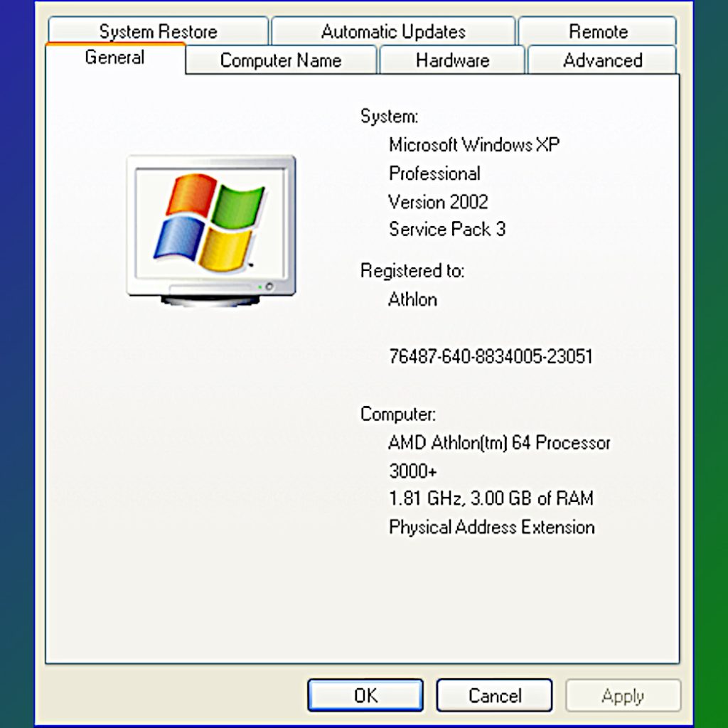Click the Windows XP monitor logo

click(x=211, y=231)
